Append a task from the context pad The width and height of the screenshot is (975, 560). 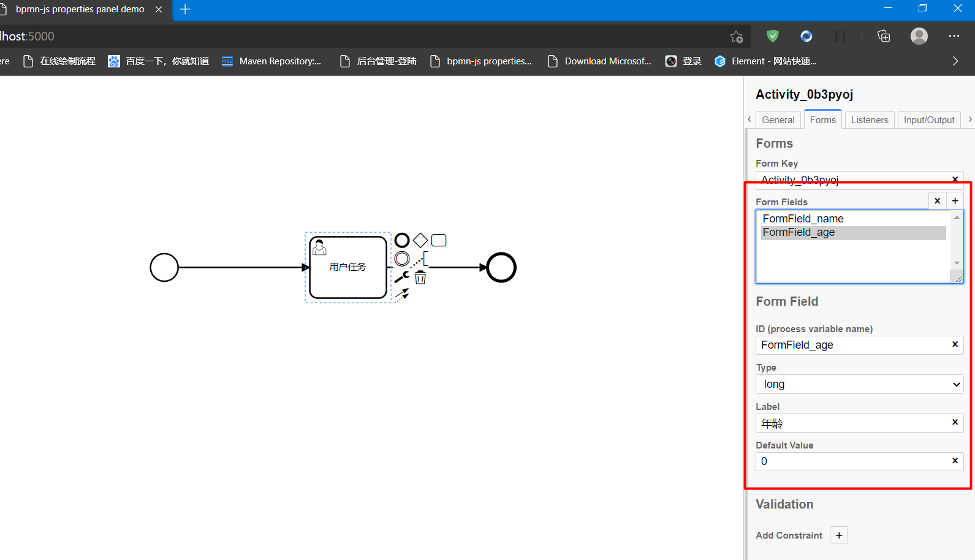tap(439, 240)
